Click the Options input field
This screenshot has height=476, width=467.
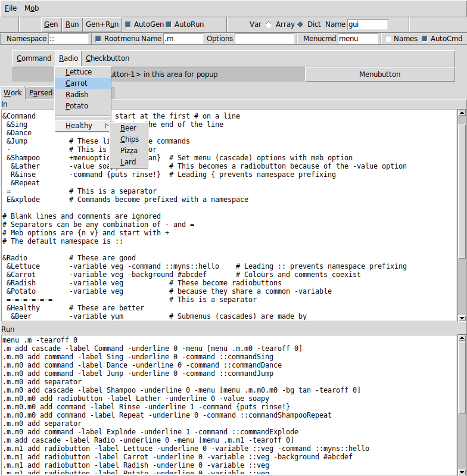(264, 39)
